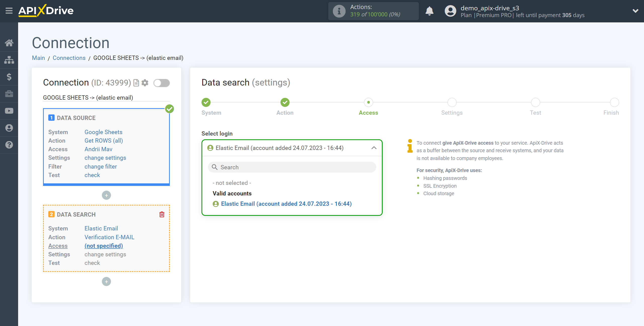Click Main breadcrumb link
This screenshot has height=326, width=644.
[x=39, y=58]
